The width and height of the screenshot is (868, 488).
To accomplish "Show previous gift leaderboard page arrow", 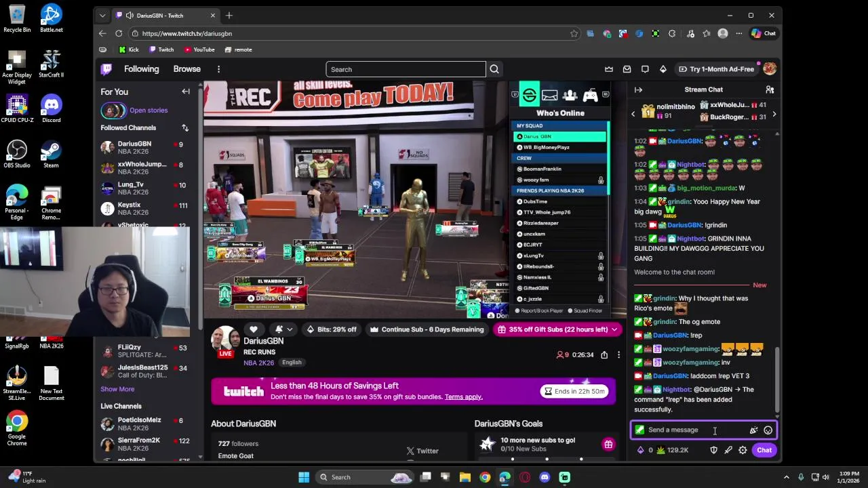I will pos(633,114).
